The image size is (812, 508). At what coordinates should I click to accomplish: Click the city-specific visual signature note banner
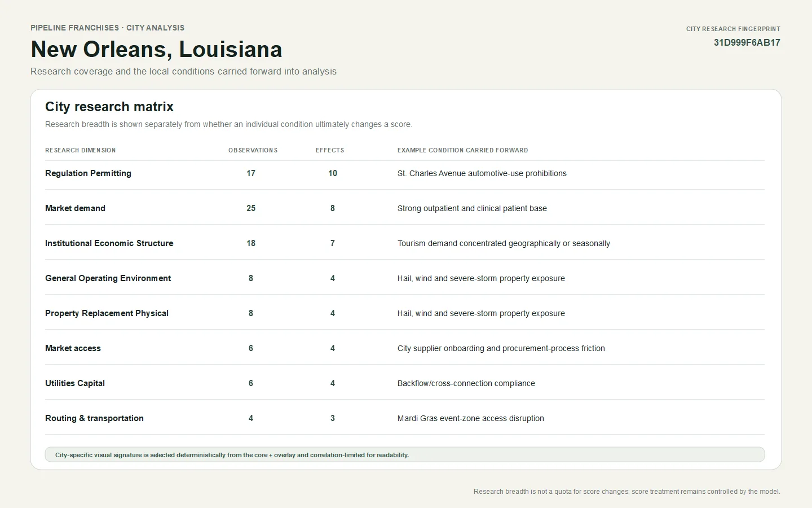[x=405, y=455]
